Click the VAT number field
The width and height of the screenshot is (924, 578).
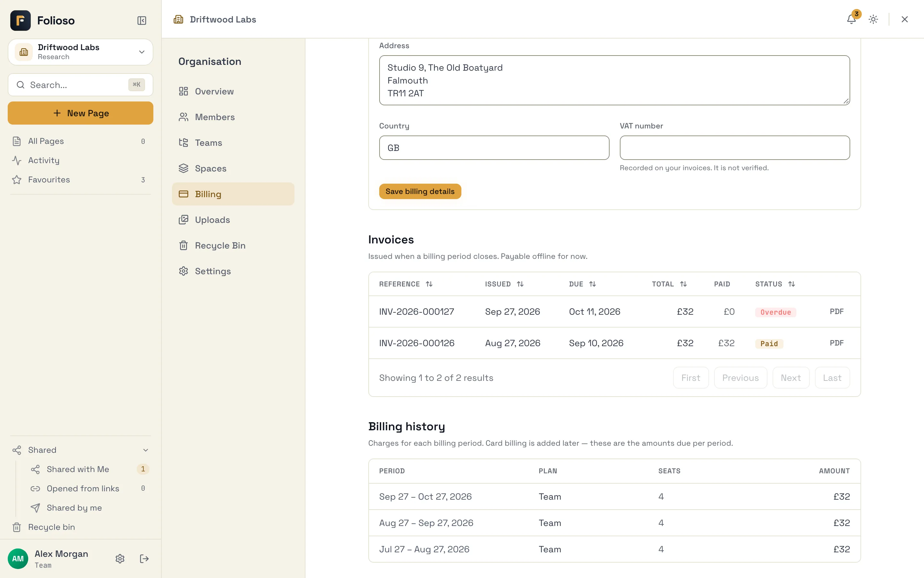pyautogui.click(x=734, y=148)
